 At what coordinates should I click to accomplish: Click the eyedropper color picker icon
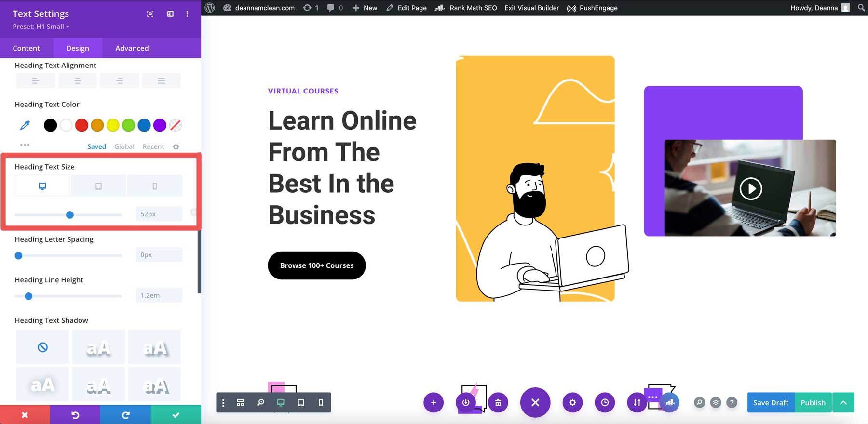[x=25, y=125]
